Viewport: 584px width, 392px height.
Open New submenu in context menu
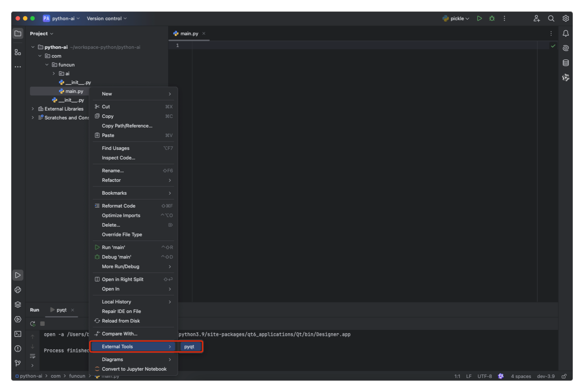[133, 94]
